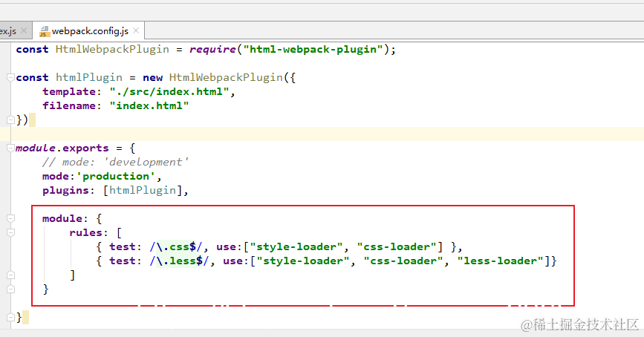This screenshot has height=337, width=644.
Task: Click the HtmlWebpackPlugin constant name on first line
Action: click(112, 49)
